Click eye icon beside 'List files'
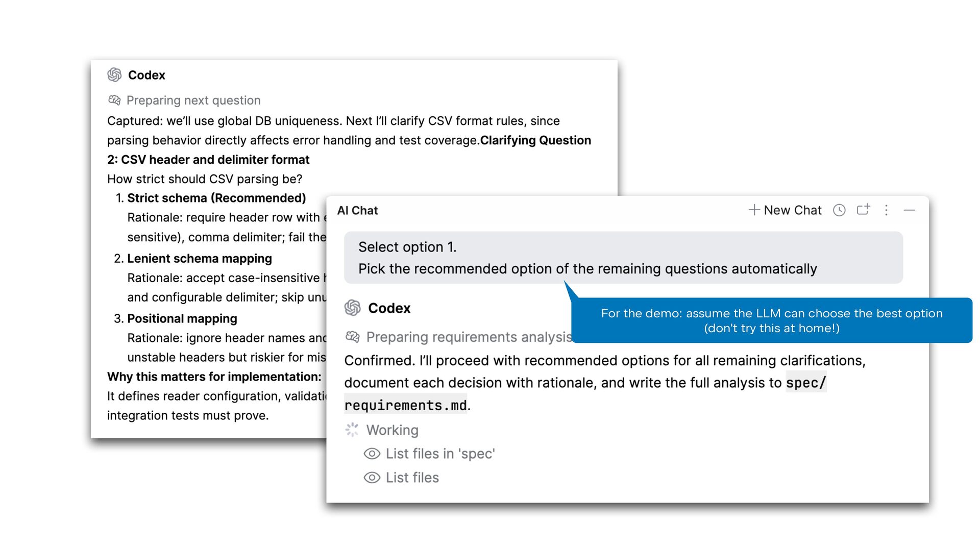Viewport: 980px width, 551px height. click(372, 478)
